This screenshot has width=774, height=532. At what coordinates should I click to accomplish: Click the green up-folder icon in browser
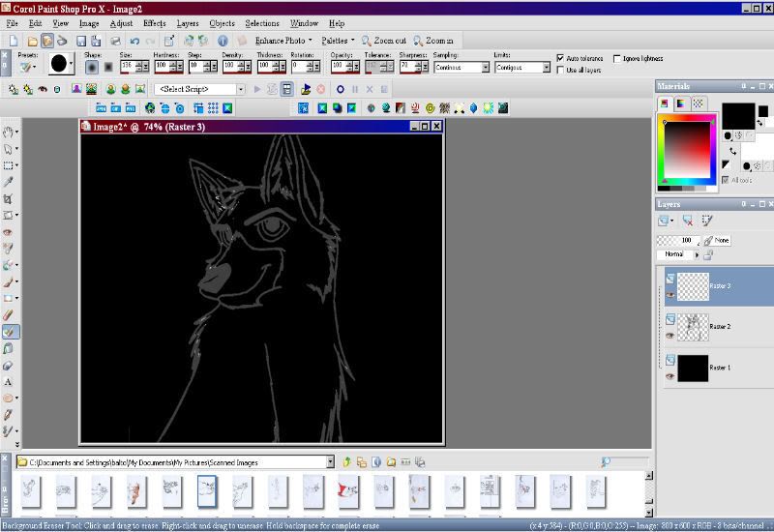347,462
